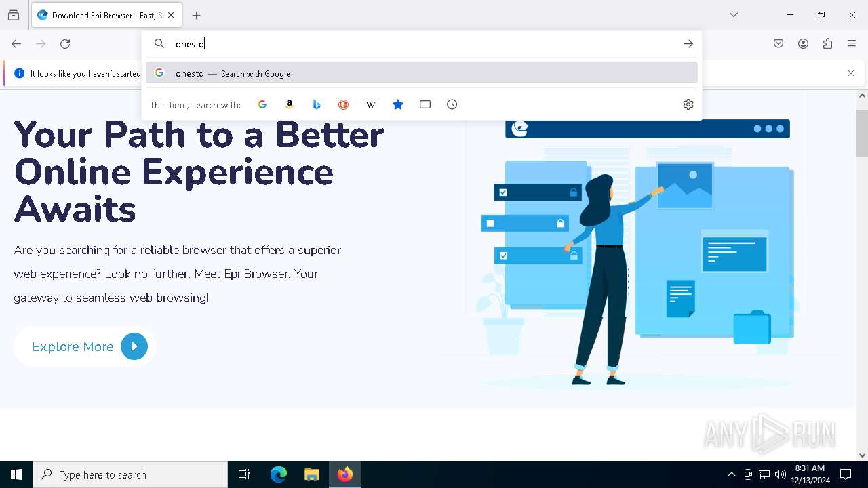Viewport: 868px width, 488px height.
Task: Open extensions puzzle icon
Action: 827,44
